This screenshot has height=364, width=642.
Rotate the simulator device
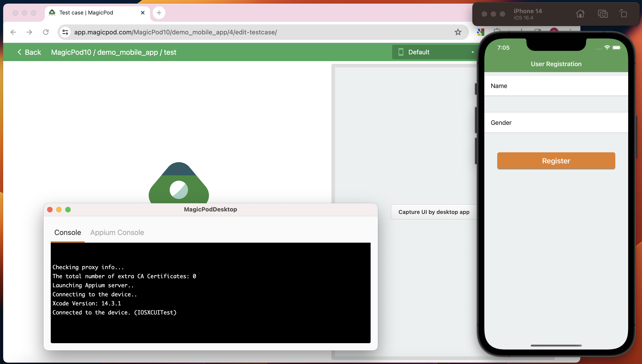point(623,14)
